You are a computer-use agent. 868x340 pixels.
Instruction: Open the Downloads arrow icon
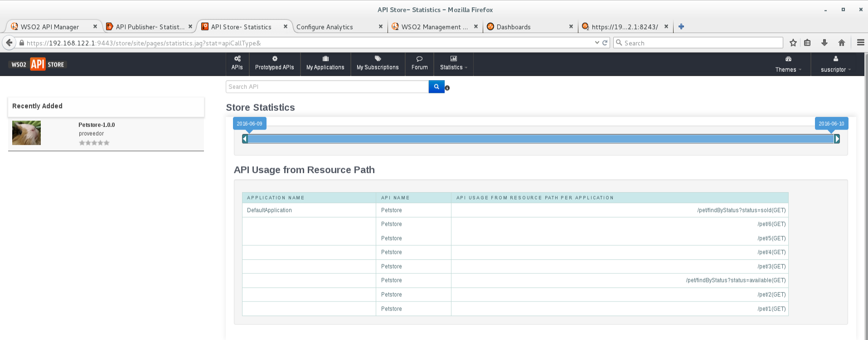(x=824, y=43)
